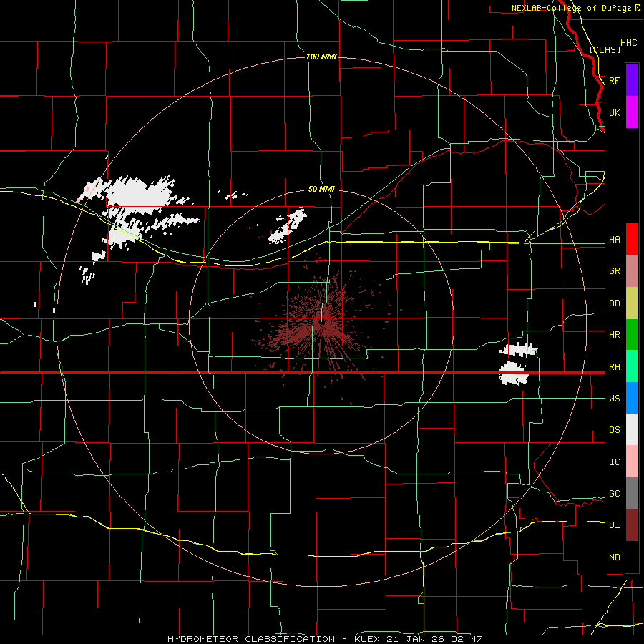Click the DS legend label
The image size is (644, 644).
click(x=614, y=430)
